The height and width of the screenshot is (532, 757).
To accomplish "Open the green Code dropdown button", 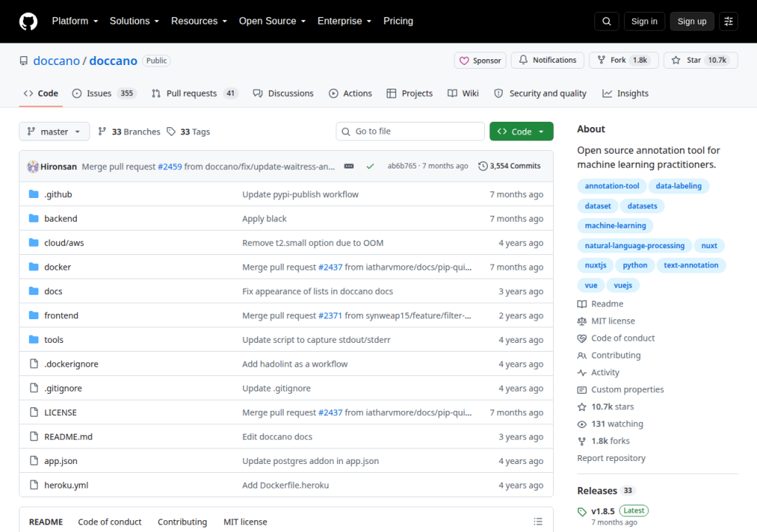I will (521, 132).
